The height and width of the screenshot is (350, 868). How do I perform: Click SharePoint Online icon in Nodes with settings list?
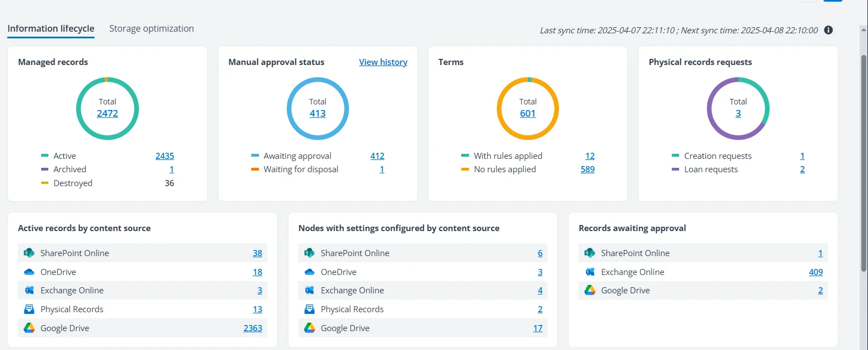[x=310, y=253]
